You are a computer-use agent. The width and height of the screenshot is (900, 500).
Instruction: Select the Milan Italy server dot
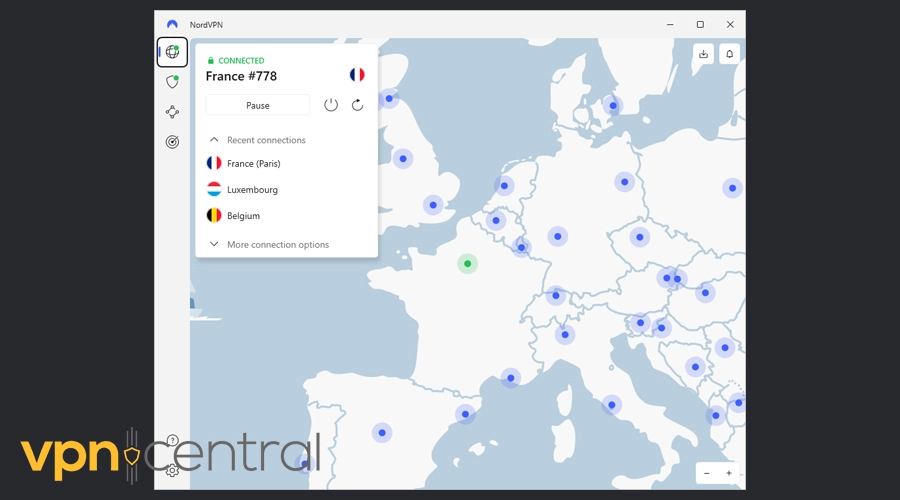tap(565, 335)
